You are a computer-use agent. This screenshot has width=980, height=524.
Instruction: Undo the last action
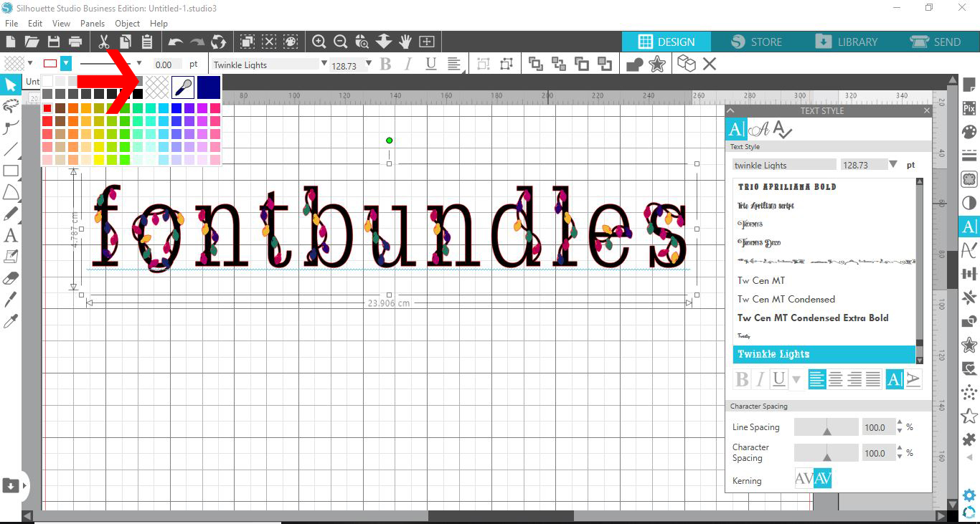pos(176,42)
